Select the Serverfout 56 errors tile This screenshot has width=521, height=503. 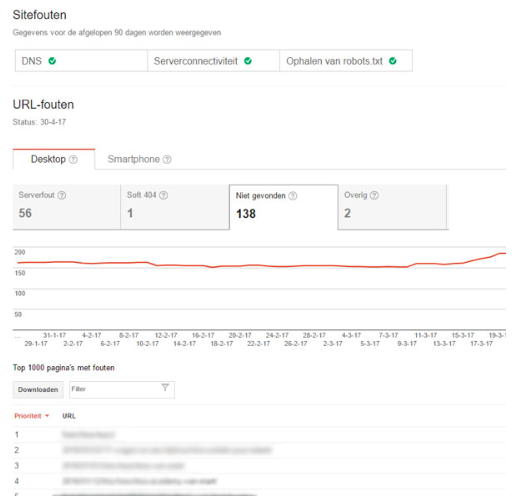[66, 207]
